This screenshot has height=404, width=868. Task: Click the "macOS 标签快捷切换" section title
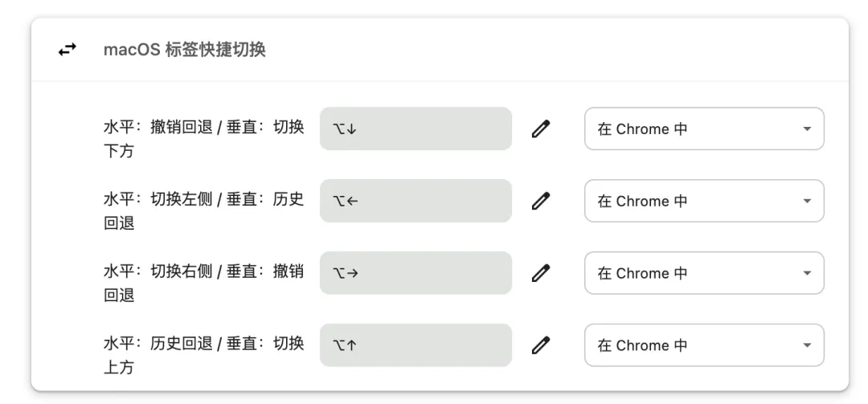tap(185, 50)
